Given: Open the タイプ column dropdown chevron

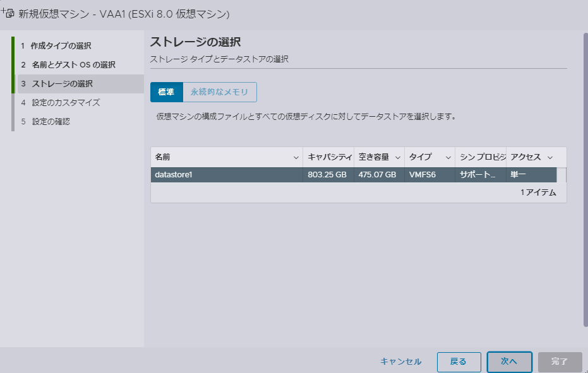Looking at the screenshot, I should (x=448, y=157).
